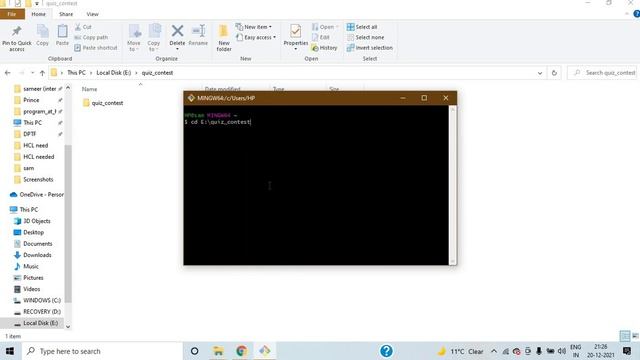Open Documents in navigation pane
The height and width of the screenshot is (360, 640).
(38, 244)
